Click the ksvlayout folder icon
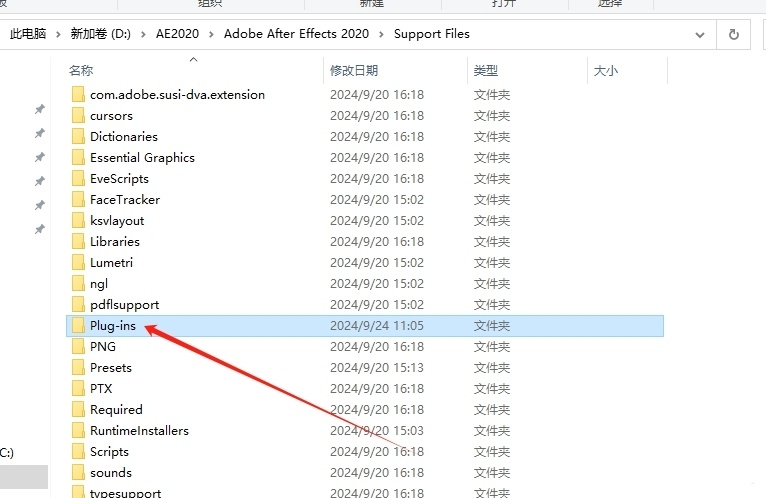Viewport: 766px width, 498px height. click(78, 220)
